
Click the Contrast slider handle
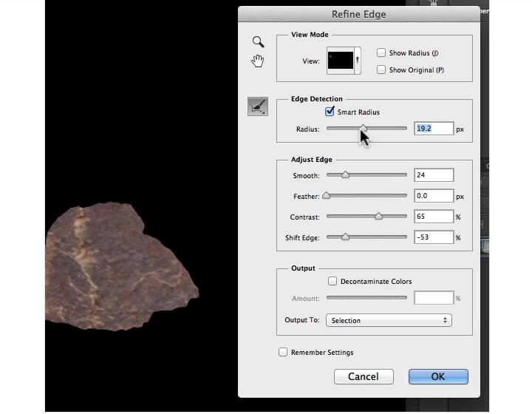(x=378, y=217)
